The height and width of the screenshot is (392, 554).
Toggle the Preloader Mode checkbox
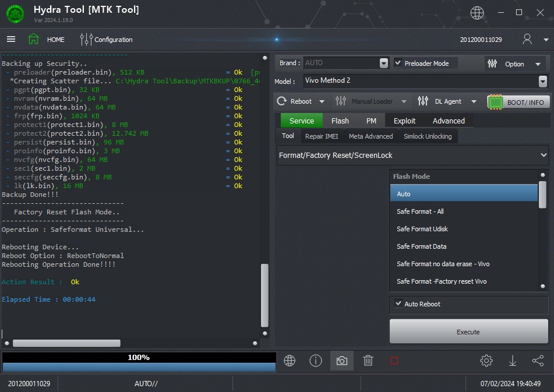coord(398,63)
